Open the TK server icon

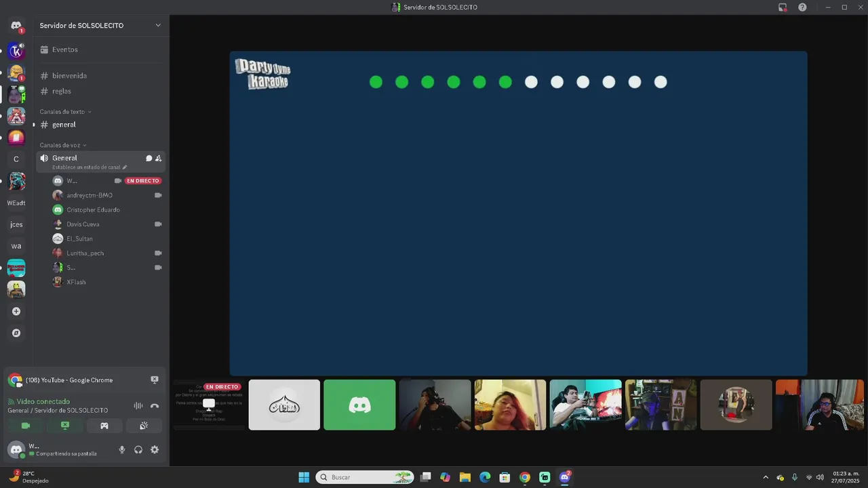tap(16, 50)
